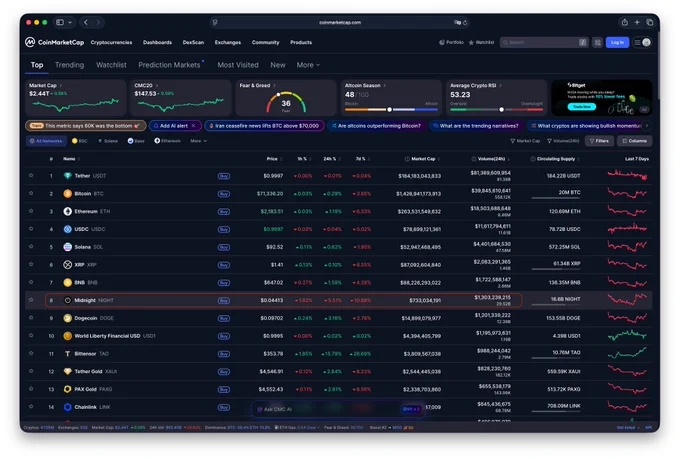Click the Solana coin icon
This screenshot has width=680, height=459.
(67, 247)
